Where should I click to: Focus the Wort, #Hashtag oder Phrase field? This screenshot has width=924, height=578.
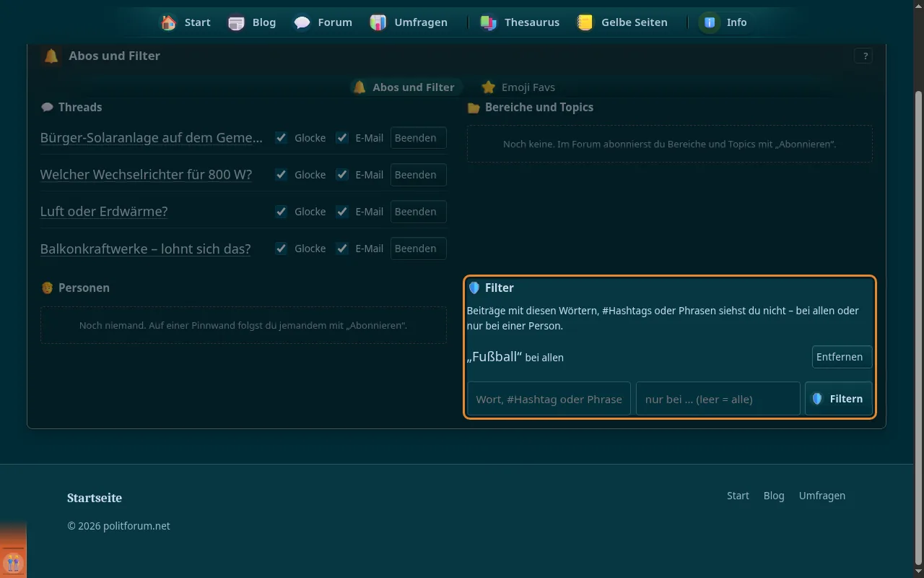coord(549,399)
